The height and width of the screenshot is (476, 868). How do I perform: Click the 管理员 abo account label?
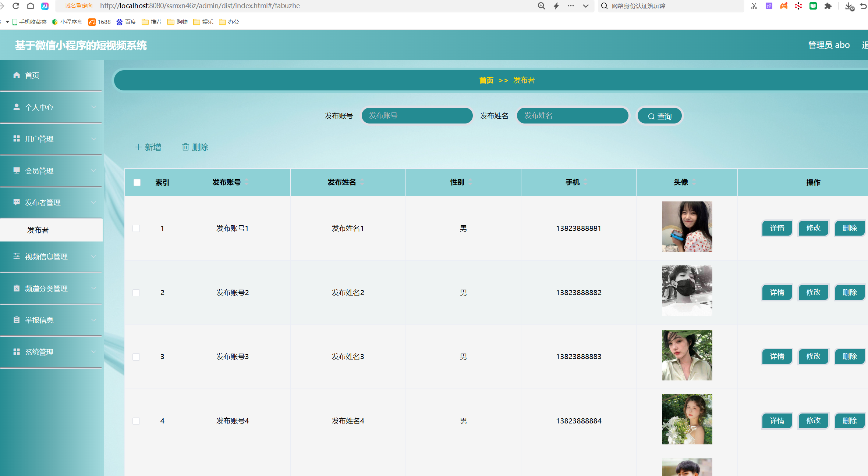829,45
